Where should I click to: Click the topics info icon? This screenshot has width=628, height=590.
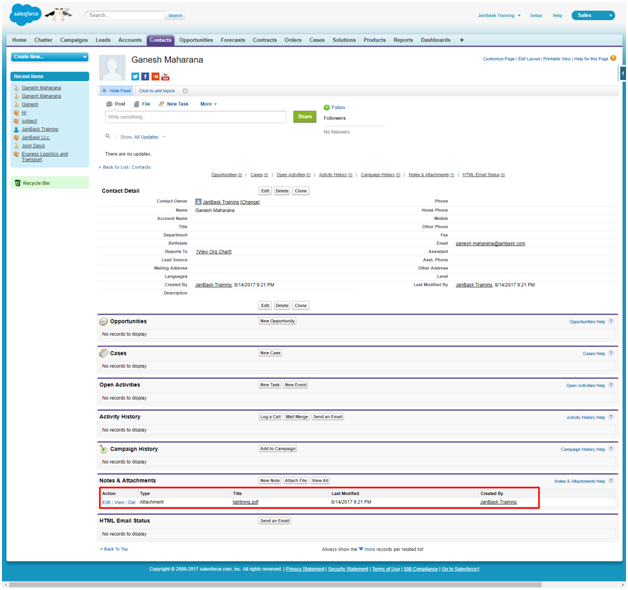click(185, 91)
